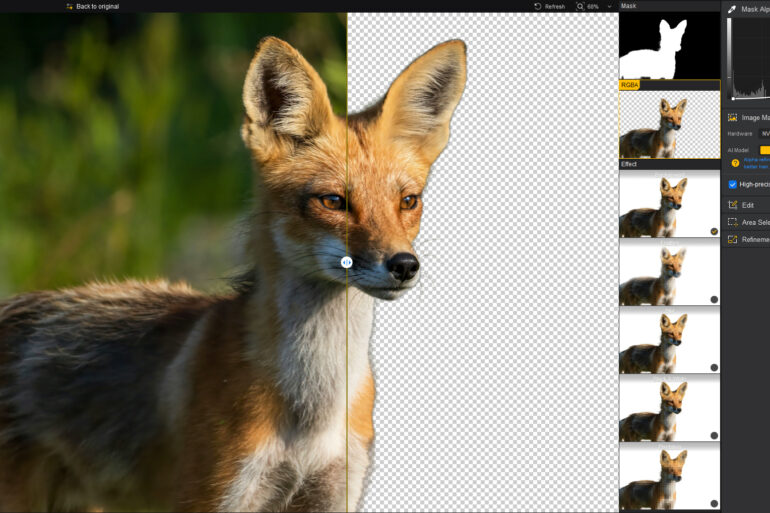The height and width of the screenshot is (513, 770).
Task: Open the AI Model dropdown
Action: (764, 150)
